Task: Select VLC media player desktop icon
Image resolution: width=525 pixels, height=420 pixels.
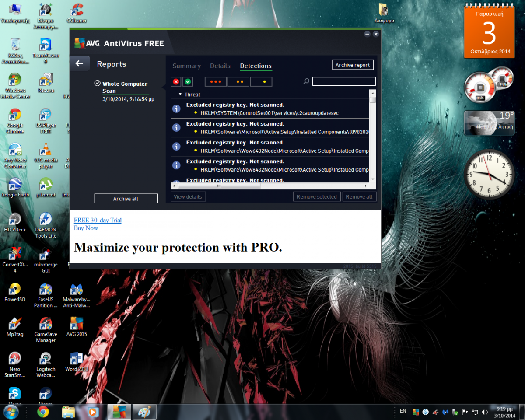Action: click(45, 156)
